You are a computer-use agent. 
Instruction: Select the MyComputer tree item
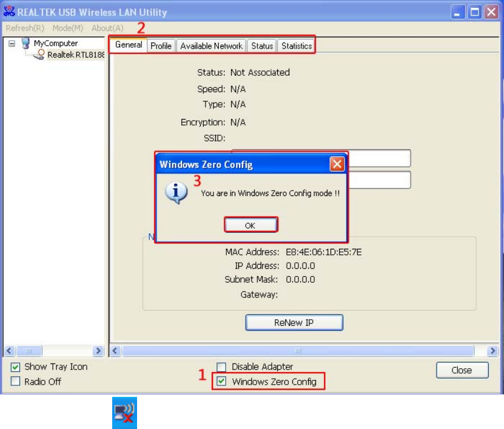point(56,44)
